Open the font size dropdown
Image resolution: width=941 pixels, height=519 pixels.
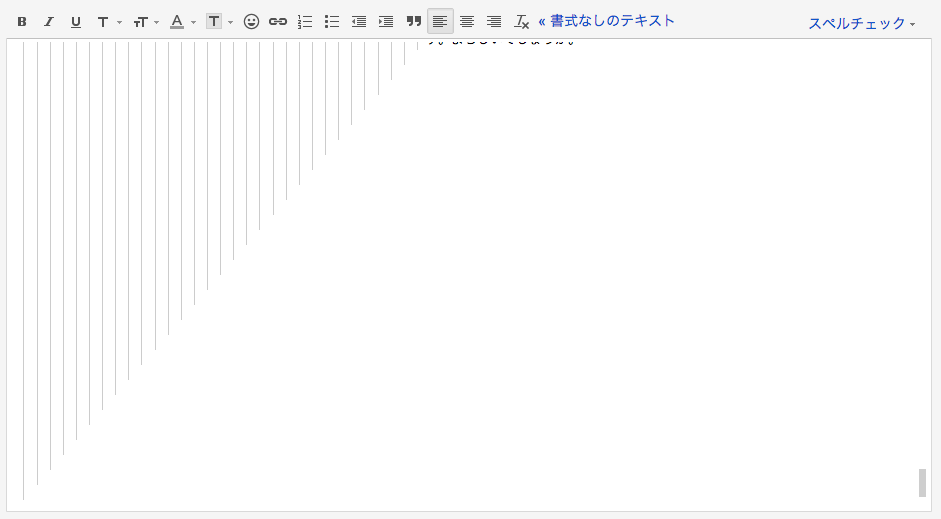click(146, 21)
